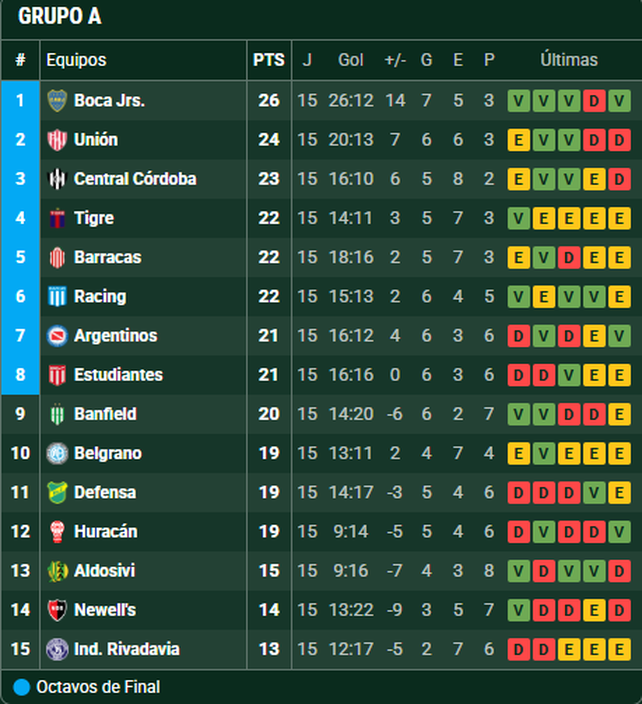Click the Central Córdoba club crest
Screen dimensions: 642x704
click(57, 179)
